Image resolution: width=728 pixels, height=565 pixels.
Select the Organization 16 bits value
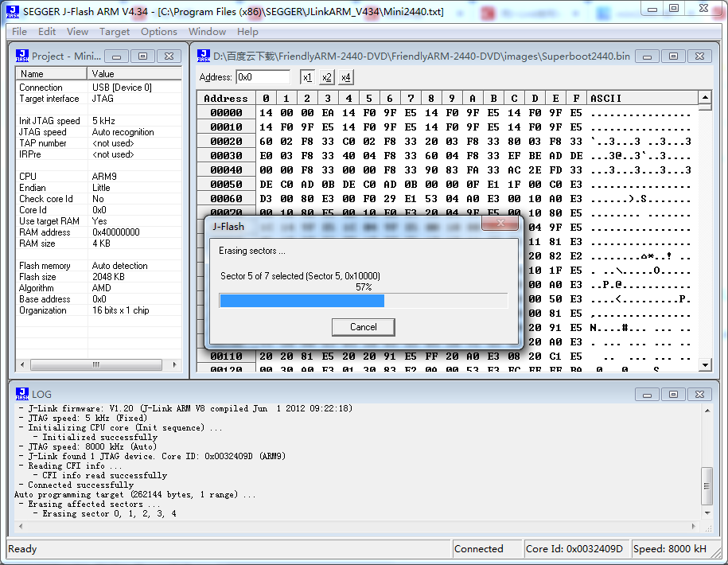120,310
